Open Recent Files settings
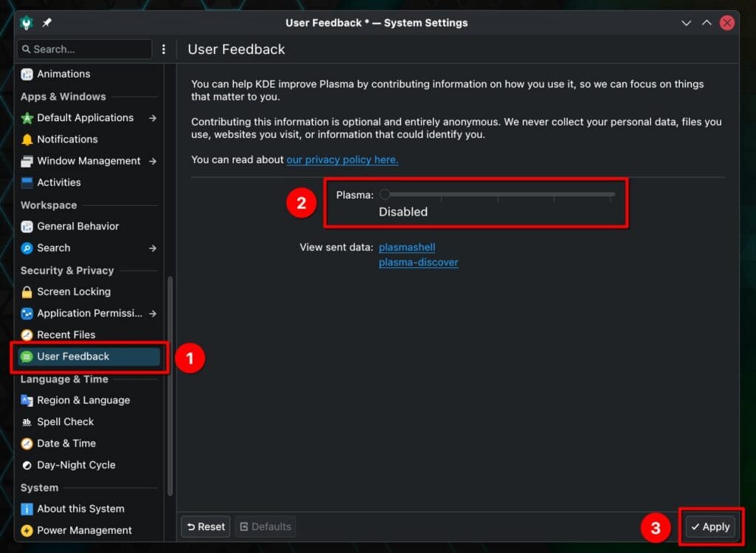This screenshot has width=756, height=553. [27, 334]
